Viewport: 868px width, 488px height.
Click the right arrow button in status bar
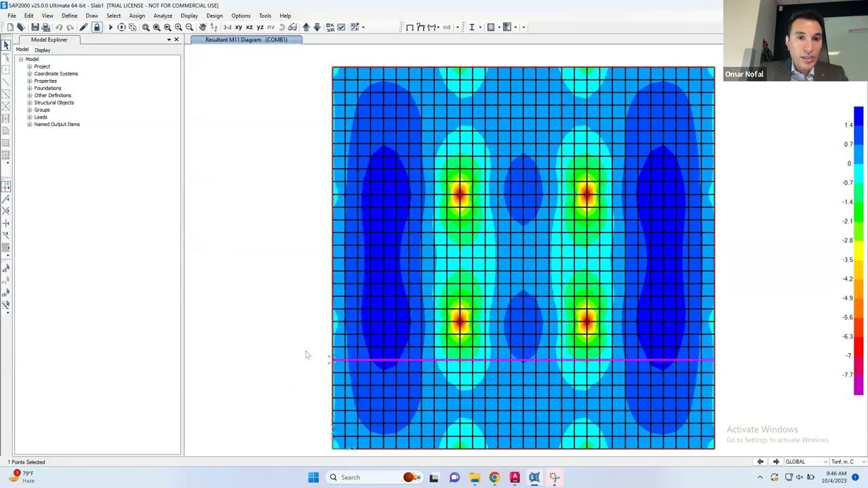[776, 462]
